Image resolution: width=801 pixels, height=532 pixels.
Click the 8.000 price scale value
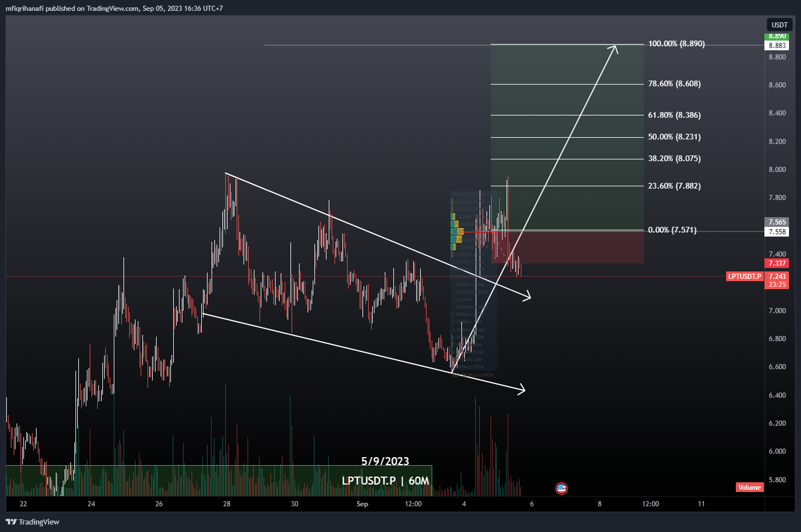click(x=777, y=170)
